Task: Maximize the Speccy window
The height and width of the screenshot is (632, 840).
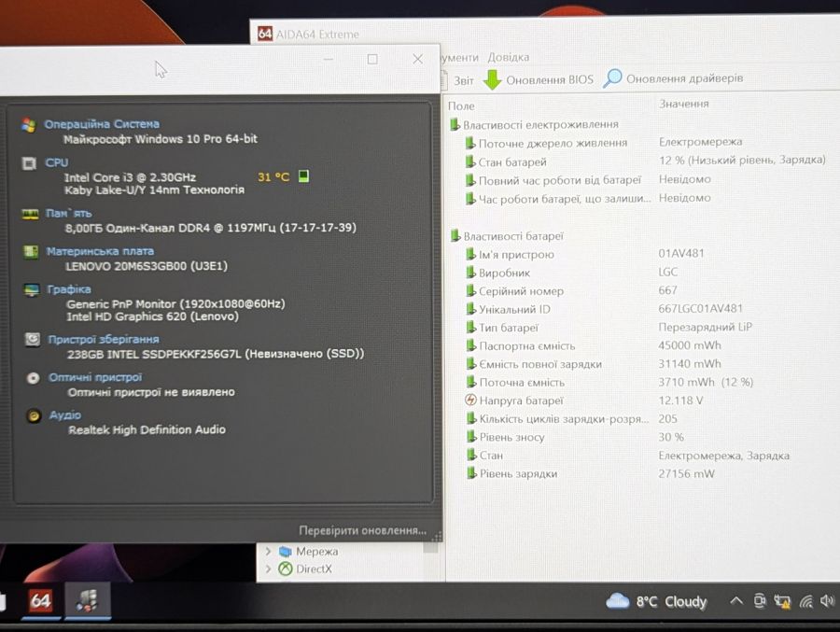Action: coord(372,59)
